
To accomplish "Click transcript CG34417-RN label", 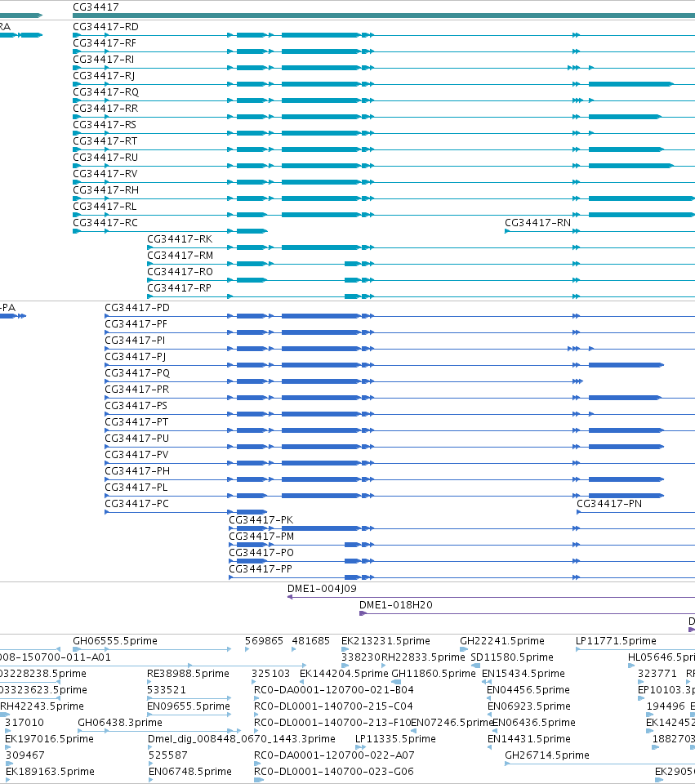I will pyautogui.click(x=538, y=222).
